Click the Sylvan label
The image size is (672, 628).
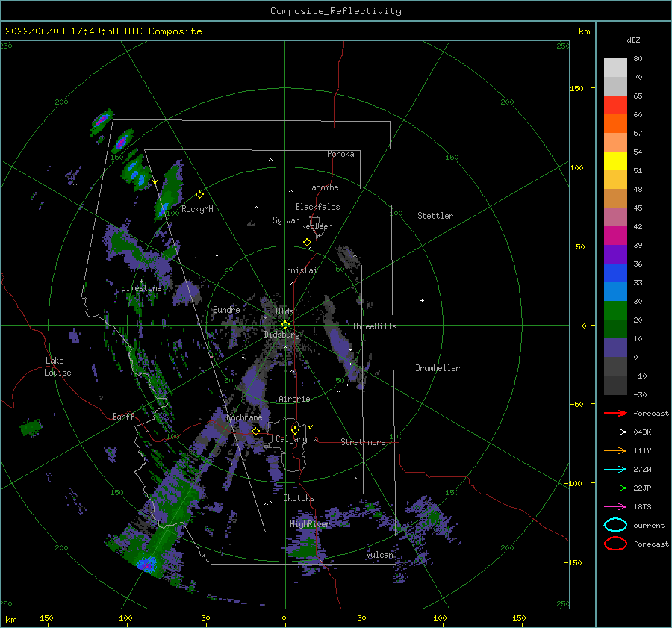pyautogui.click(x=286, y=220)
